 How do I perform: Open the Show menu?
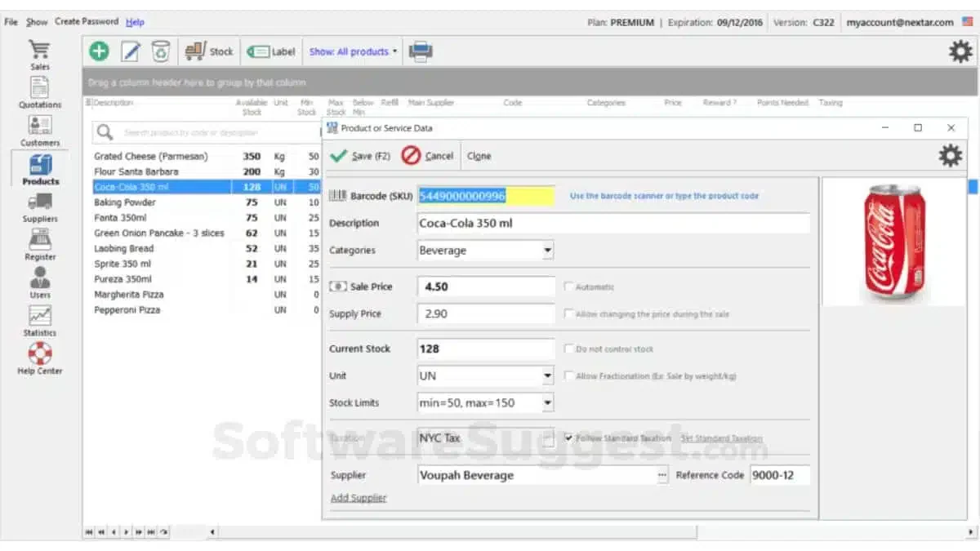[37, 22]
